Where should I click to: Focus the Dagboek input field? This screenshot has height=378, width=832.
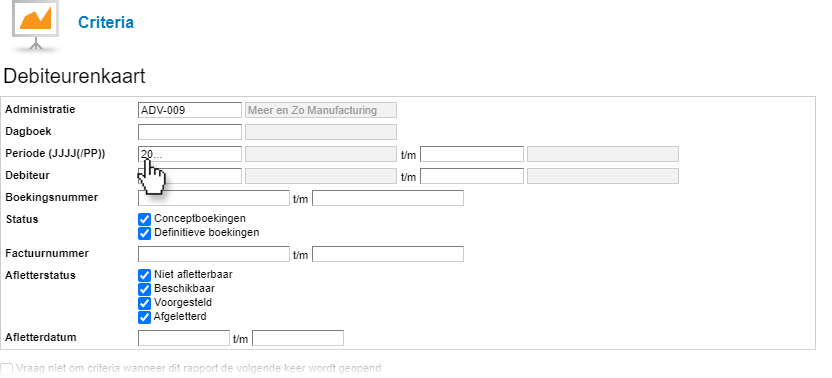coord(190,132)
